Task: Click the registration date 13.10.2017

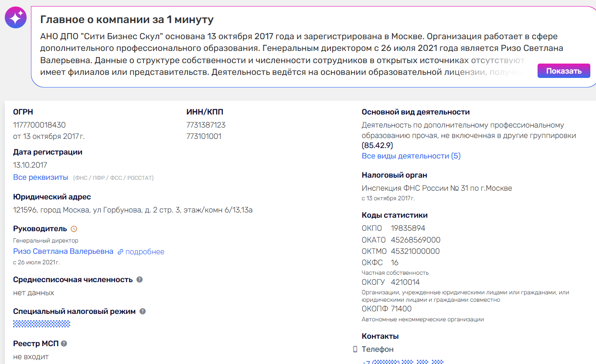Action: [x=30, y=165]
